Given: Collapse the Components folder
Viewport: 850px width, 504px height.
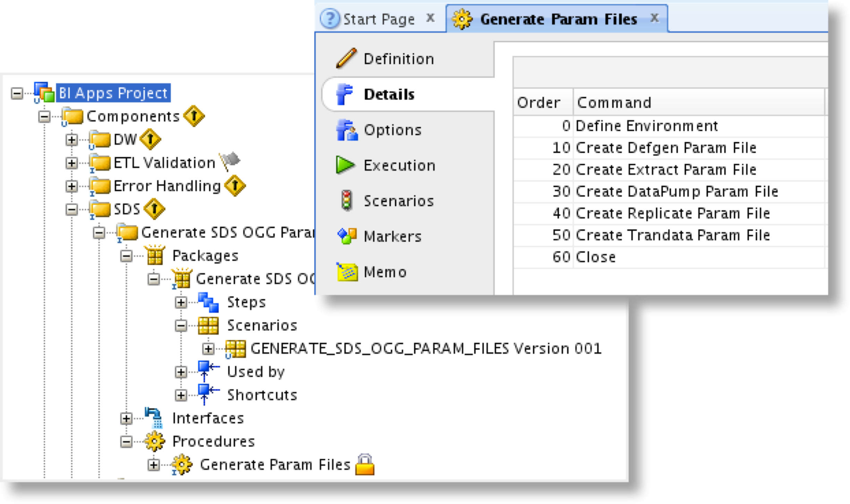Looking at the screenshot, I should (x=44, y=117).
